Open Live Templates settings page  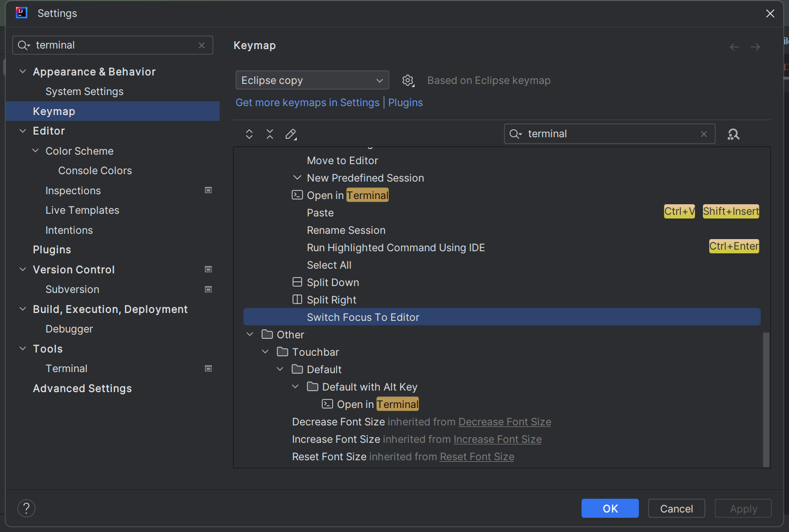(82, 210)
